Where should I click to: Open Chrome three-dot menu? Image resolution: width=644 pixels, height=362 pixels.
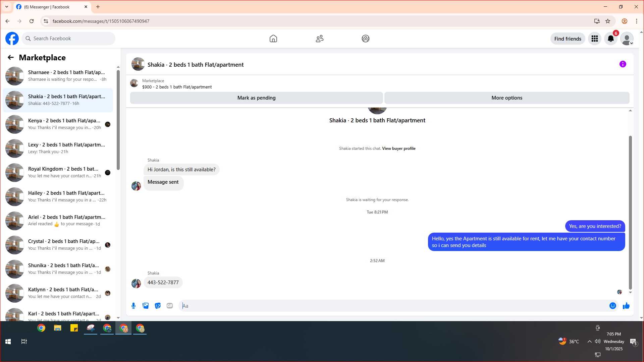click(637, 21)
